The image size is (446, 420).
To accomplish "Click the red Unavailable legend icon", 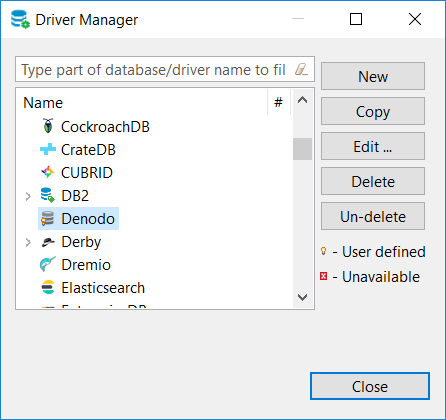I will pyautogui.click(x=323, y=276).
